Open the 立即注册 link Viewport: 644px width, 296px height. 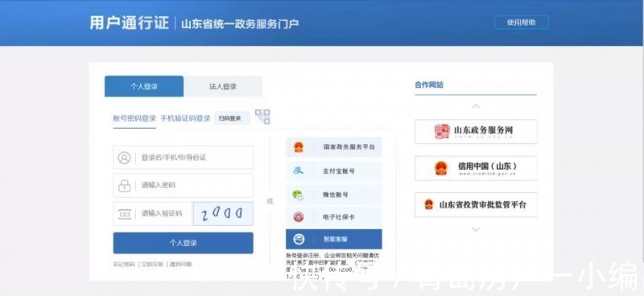[x=152, y=264]
